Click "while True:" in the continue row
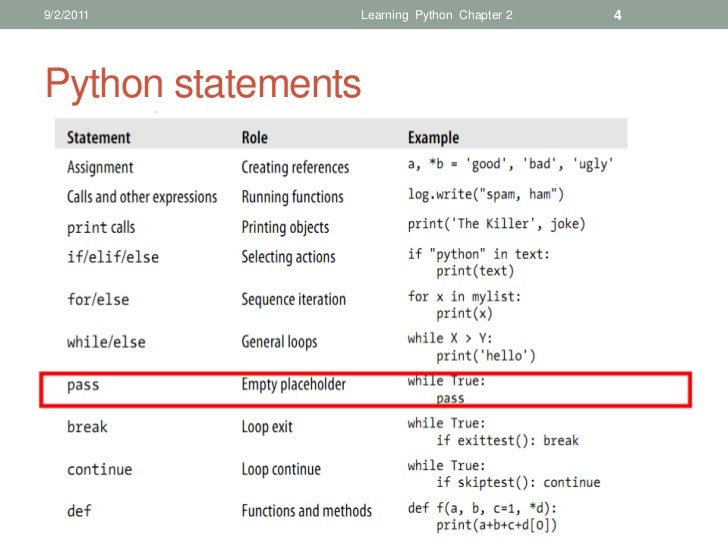 (446, 466)
